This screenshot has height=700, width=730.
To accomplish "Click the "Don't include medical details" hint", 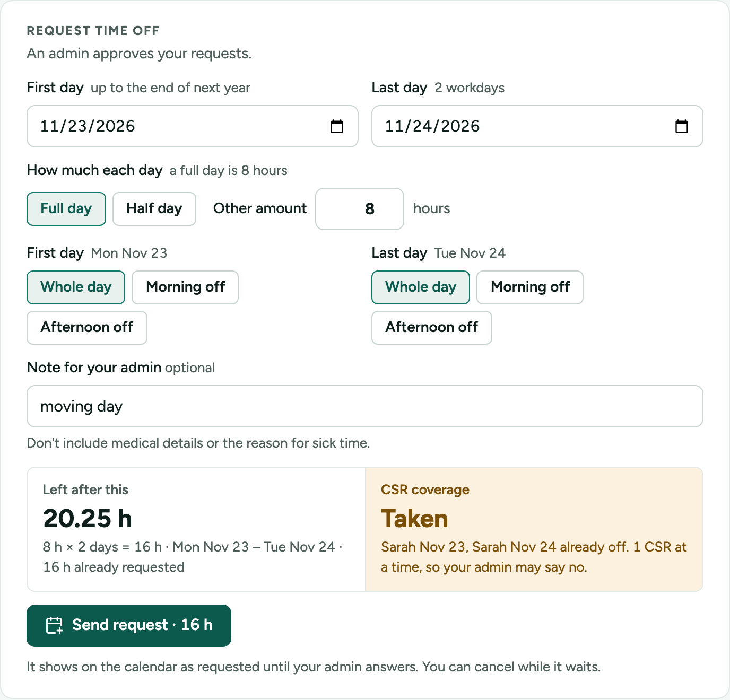I will pyautogui.click(x=198, y=443).
